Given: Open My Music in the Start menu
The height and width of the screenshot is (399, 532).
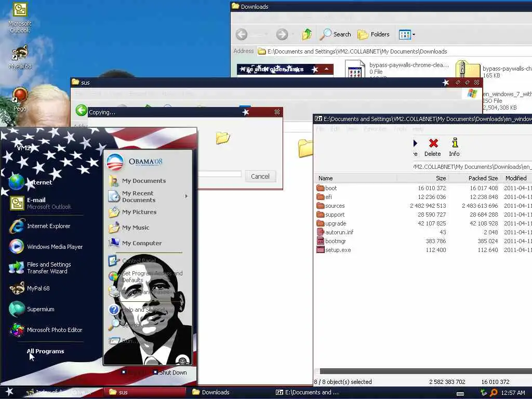Looking at the screenshot, I should 129,228.
